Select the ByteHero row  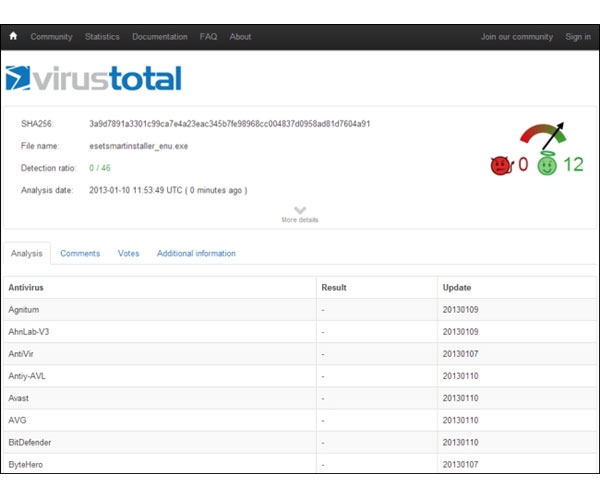point(300,464)
